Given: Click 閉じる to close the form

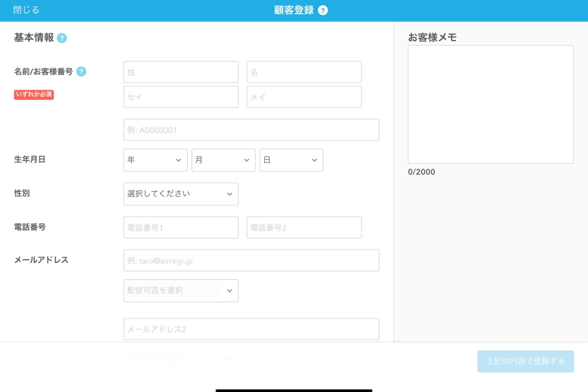Looking at the screenshot, I should point(26,10).
